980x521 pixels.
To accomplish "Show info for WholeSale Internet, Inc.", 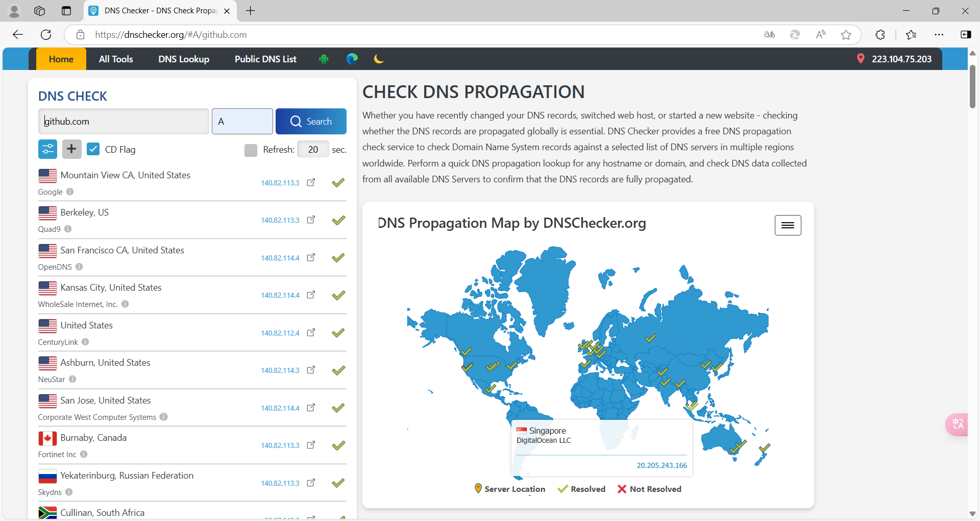I will click(x=125, y=304).
